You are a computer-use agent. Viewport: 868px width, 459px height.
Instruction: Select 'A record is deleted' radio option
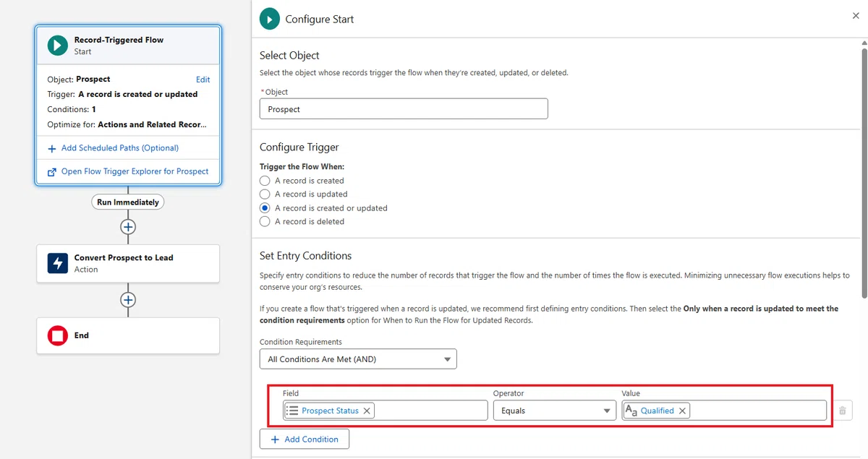(265, 222)
